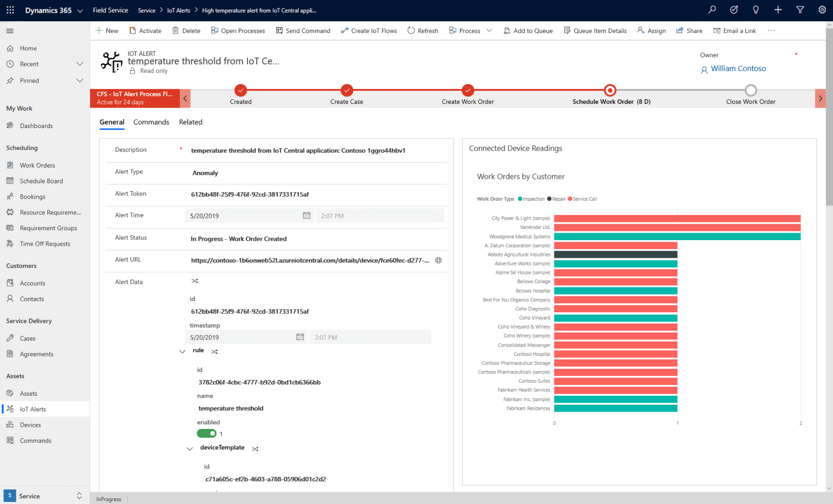This screenshot has height=504, width=833.
Task: Open Create IoT Flows
Action: point(369,30)
